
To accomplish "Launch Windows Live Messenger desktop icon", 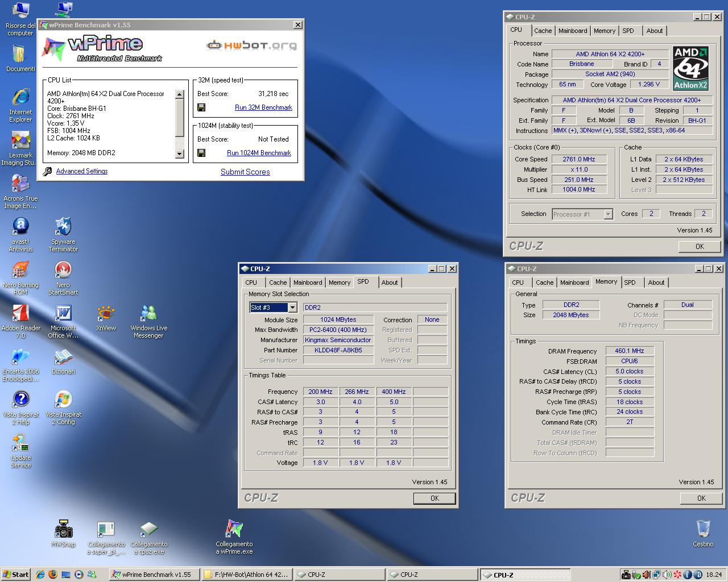I will 148,321.
